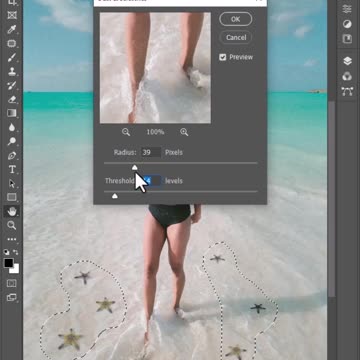
Task: Select the Rectangle shape tool
Action: (12, 197)
